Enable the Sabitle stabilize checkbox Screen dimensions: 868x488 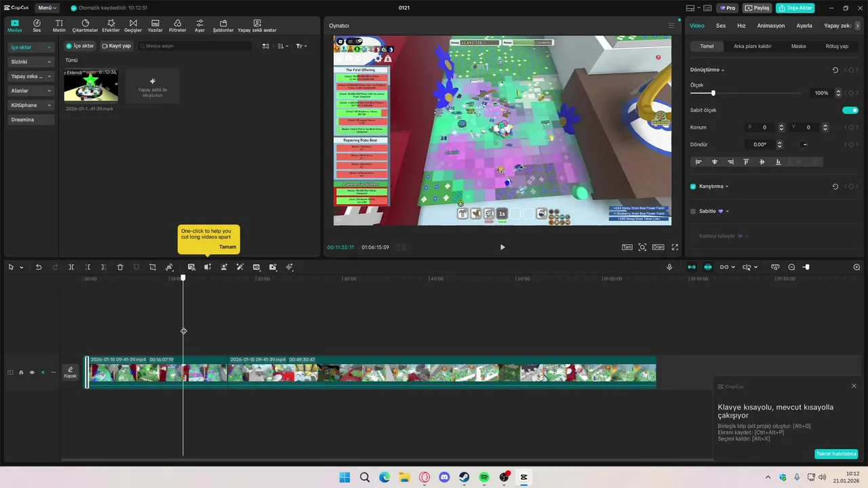[x=693, y=211]
